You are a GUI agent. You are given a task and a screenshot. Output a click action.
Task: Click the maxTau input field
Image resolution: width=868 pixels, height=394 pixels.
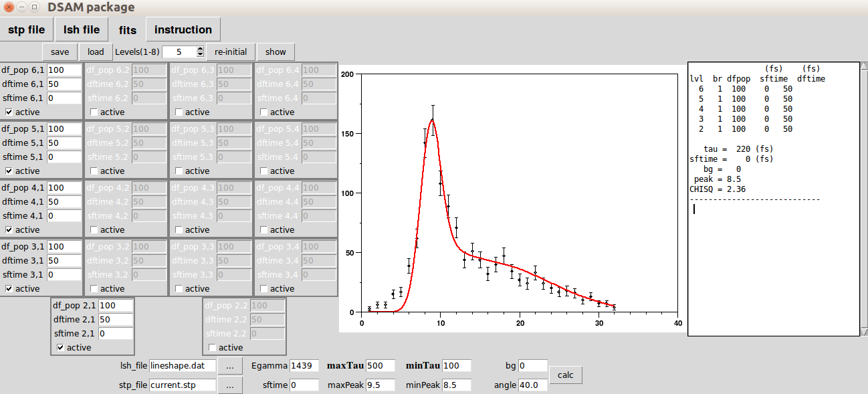(x=380, y=366)
